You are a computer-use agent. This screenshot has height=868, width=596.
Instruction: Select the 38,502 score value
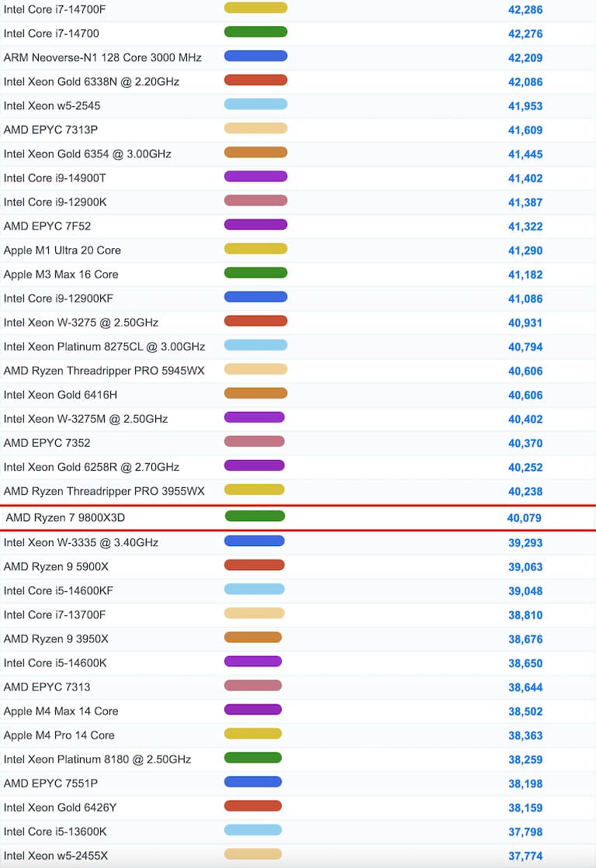[525, 711]
